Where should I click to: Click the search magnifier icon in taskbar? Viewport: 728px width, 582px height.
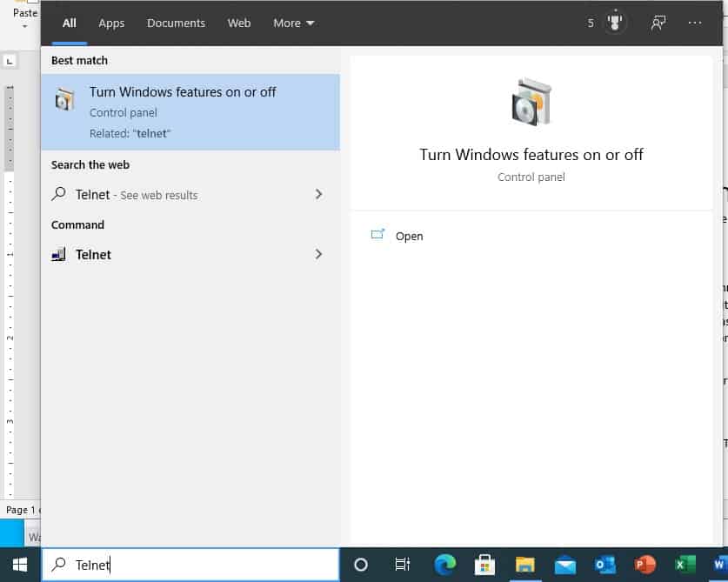[x=58, y=565]
